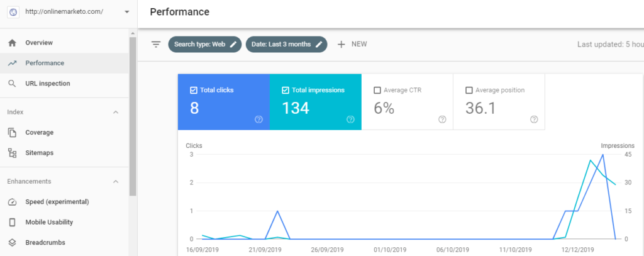Click help icon on Average CTR card
The width and height of the screenshot is (644, 256).
(442, 120)
